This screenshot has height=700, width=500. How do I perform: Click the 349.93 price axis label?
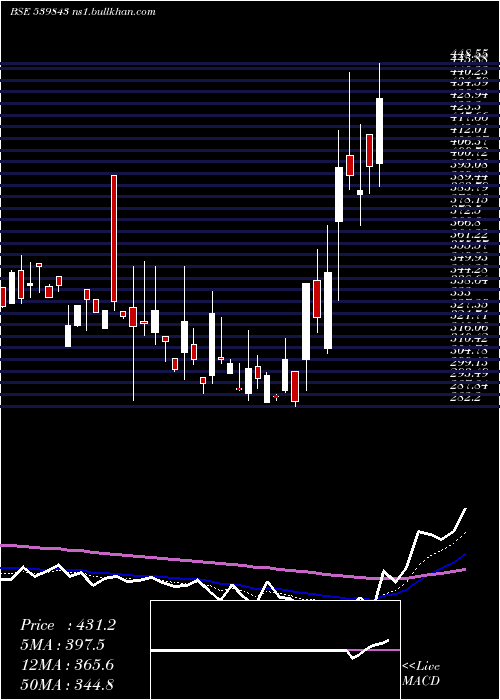click(469, 258)
